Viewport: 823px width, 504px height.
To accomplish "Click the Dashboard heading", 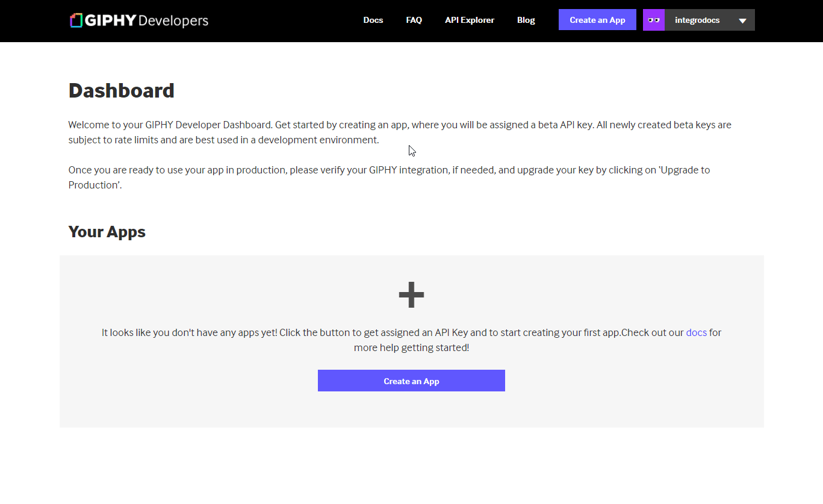I will [x=122, y=90].
